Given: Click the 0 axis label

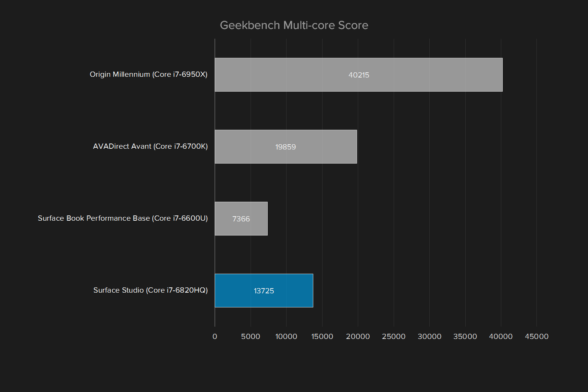Looking at the screenshot, I should (x=215, y=336).
